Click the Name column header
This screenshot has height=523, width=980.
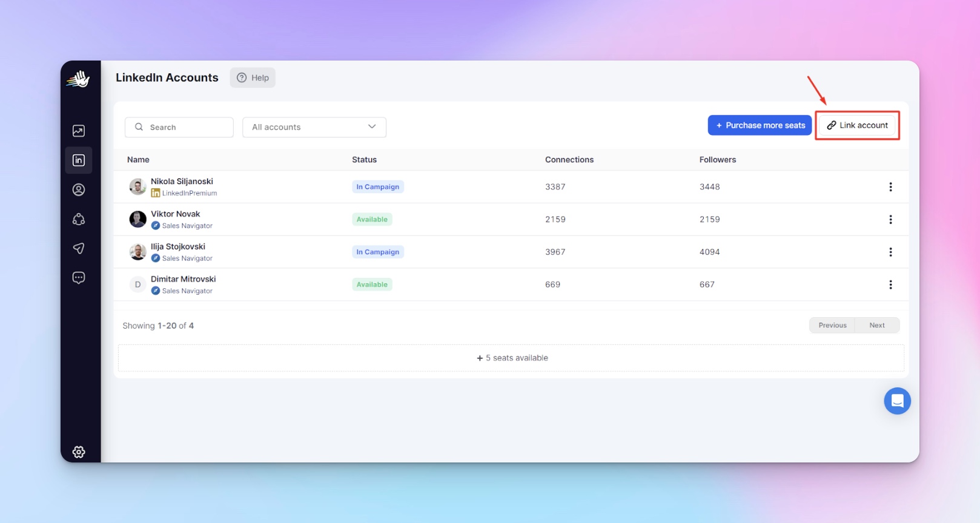click(x=138, y=160)
